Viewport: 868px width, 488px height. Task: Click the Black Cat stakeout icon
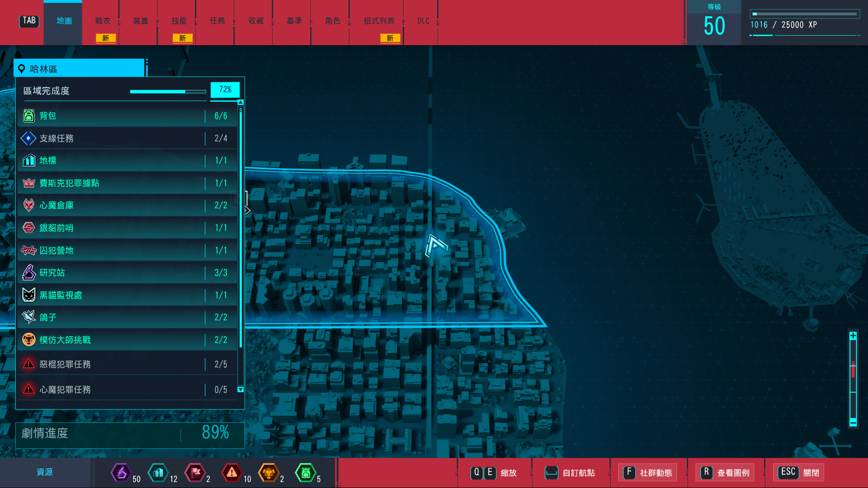(29, 295)
